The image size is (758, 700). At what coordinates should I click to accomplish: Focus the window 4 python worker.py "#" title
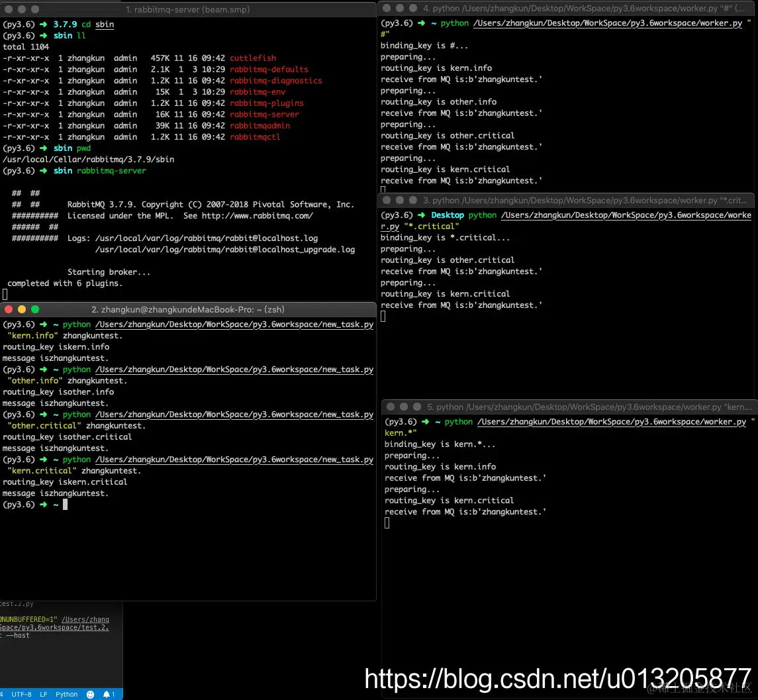click(584, 8)
